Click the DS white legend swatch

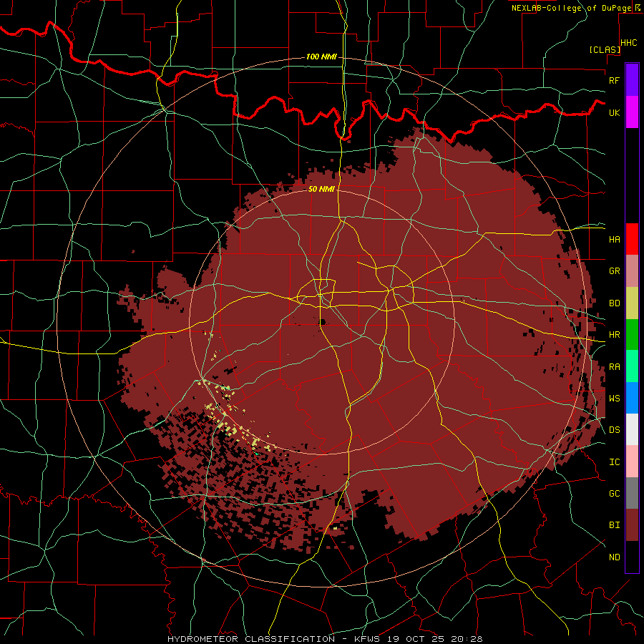[x=632, y=429]
